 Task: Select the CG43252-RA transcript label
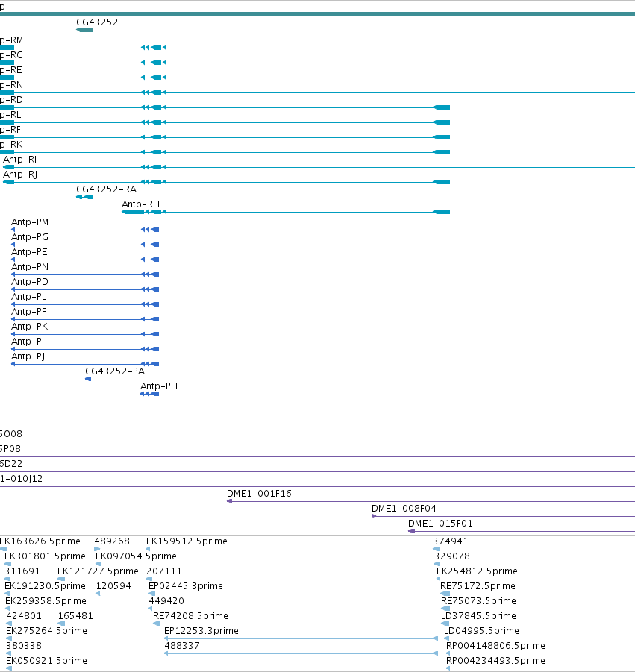[107, 189]
